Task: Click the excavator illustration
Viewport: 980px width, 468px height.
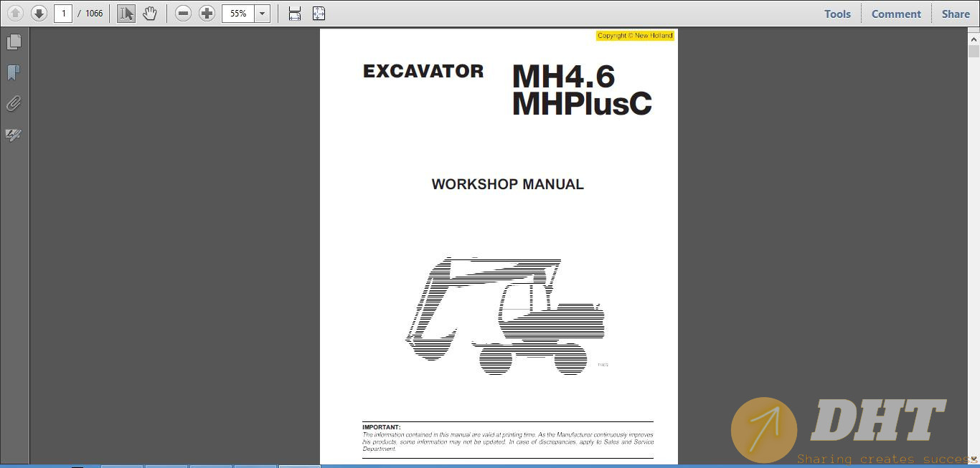Action: pos(506,315)
